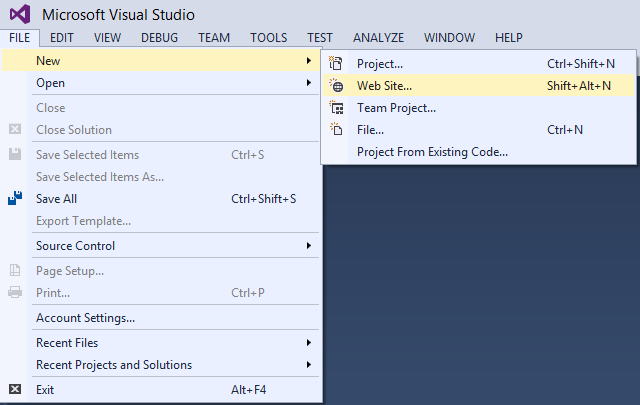Click the Visual Studio logo icon
This screenshot has width=640, height=405.
coord(20,14)
